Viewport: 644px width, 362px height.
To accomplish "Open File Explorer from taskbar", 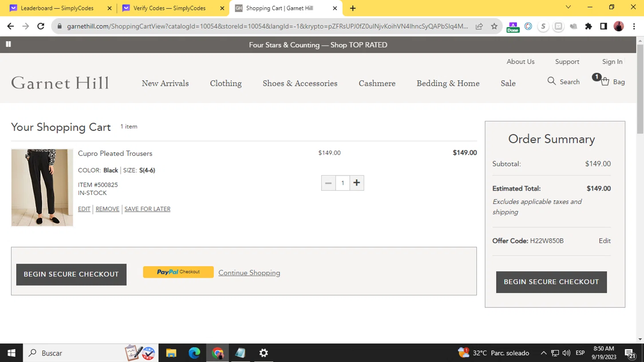I will [171, 353].
